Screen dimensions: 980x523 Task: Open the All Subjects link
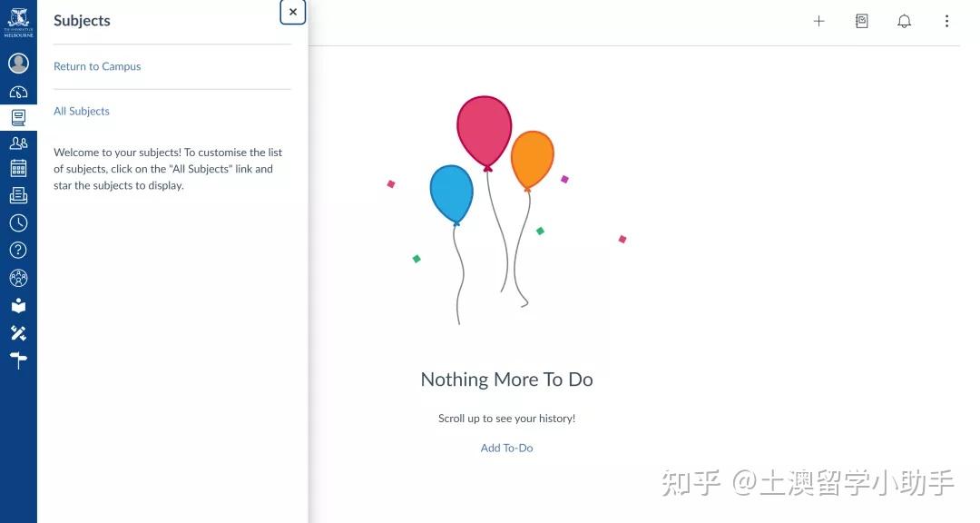click(x=82, y=110)
